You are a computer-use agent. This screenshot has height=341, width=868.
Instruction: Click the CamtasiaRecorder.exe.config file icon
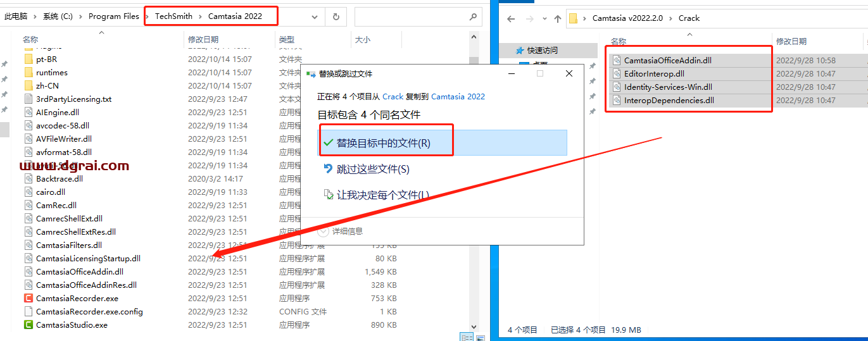click(x=28, y=311)
